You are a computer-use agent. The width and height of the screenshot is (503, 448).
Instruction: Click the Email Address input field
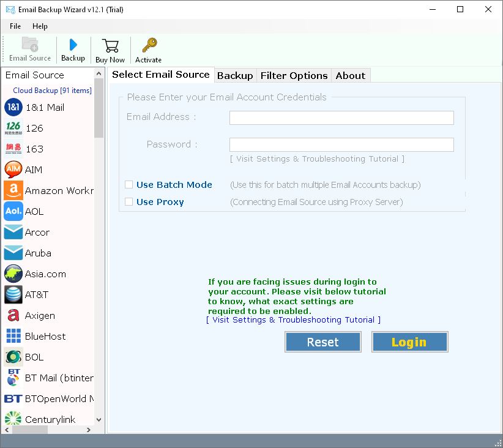coord(341,118)
